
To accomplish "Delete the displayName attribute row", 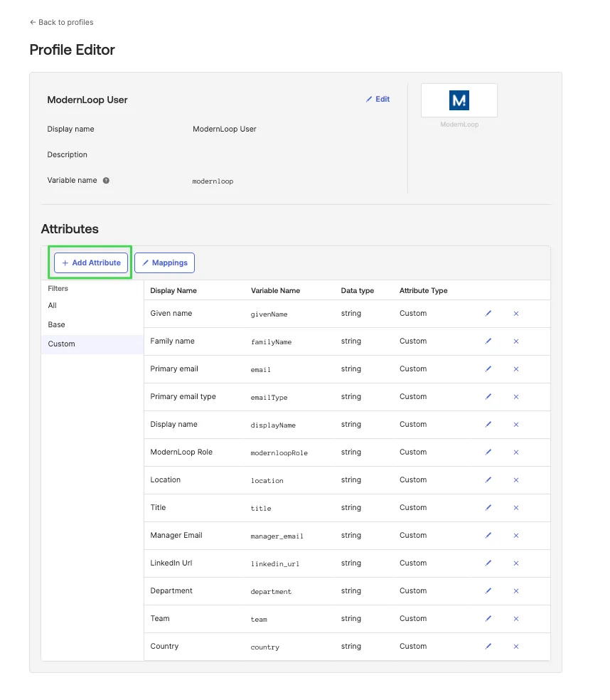I will point(516,424).
